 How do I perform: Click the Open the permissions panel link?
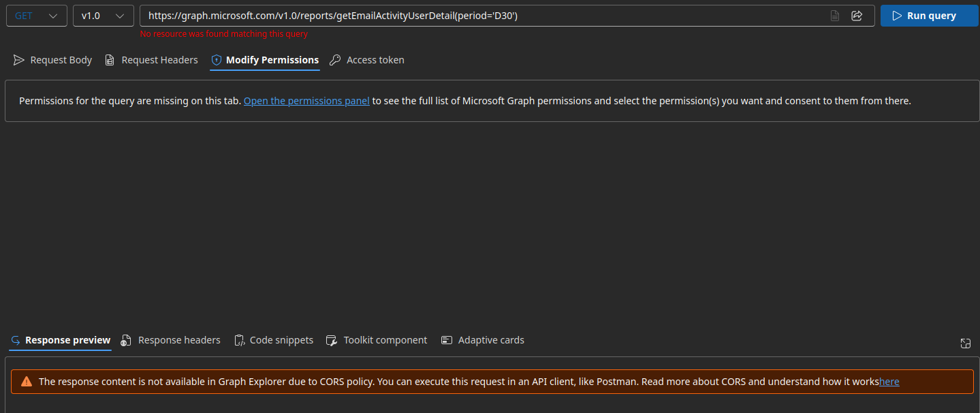[306, 100]
